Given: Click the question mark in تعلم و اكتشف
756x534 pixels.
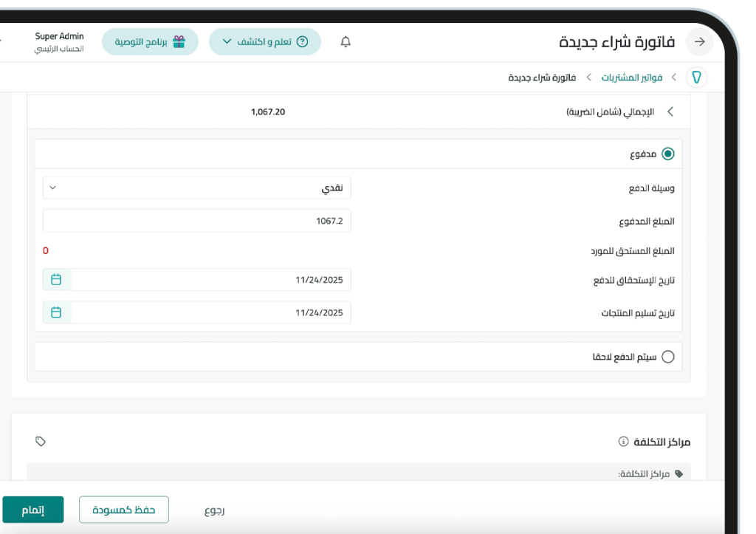Looking at the screenshot, I should (x=303, y=41).
